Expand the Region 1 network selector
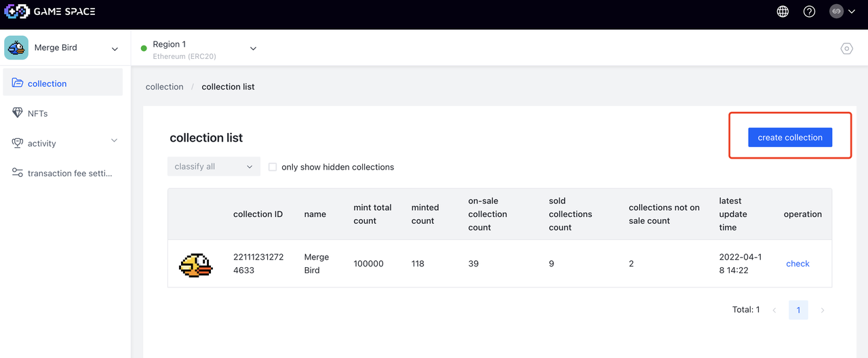This screenshot has width=868, height=358. pos(253,49)
